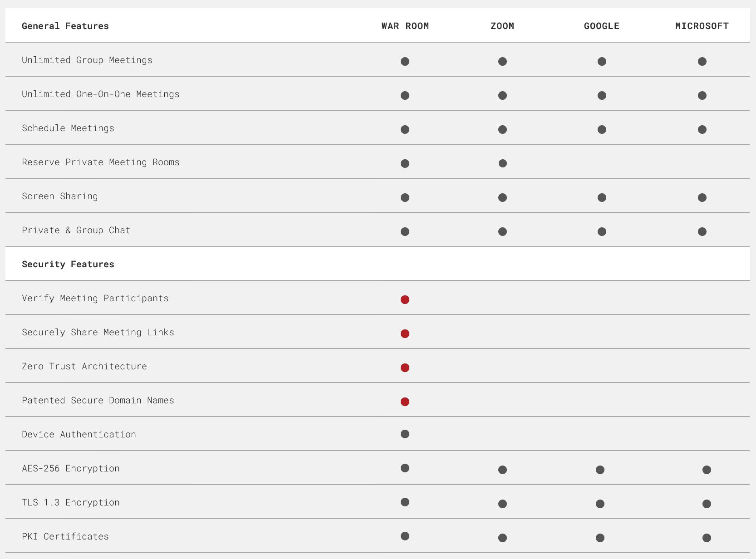
Task: Click War Room dot for Schedule Meetings
Action: tap(405, 129)
